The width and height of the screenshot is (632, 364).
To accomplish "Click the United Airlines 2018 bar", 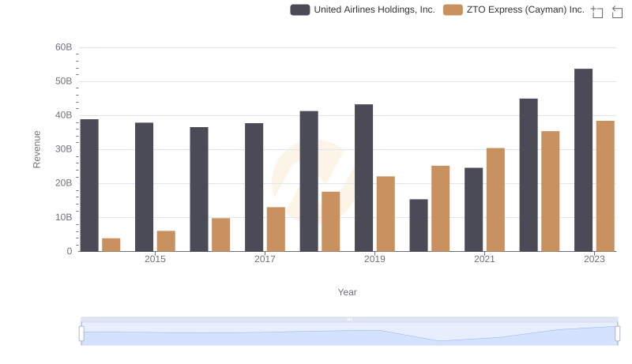I will click(x=309, y=181).
